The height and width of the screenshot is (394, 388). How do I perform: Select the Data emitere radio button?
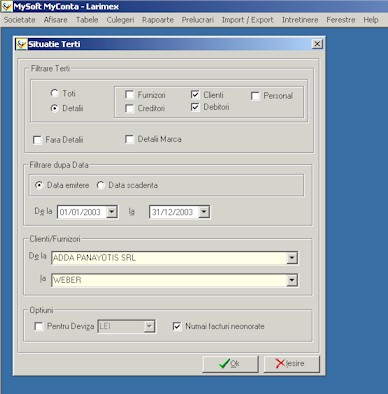pos(39,185)
